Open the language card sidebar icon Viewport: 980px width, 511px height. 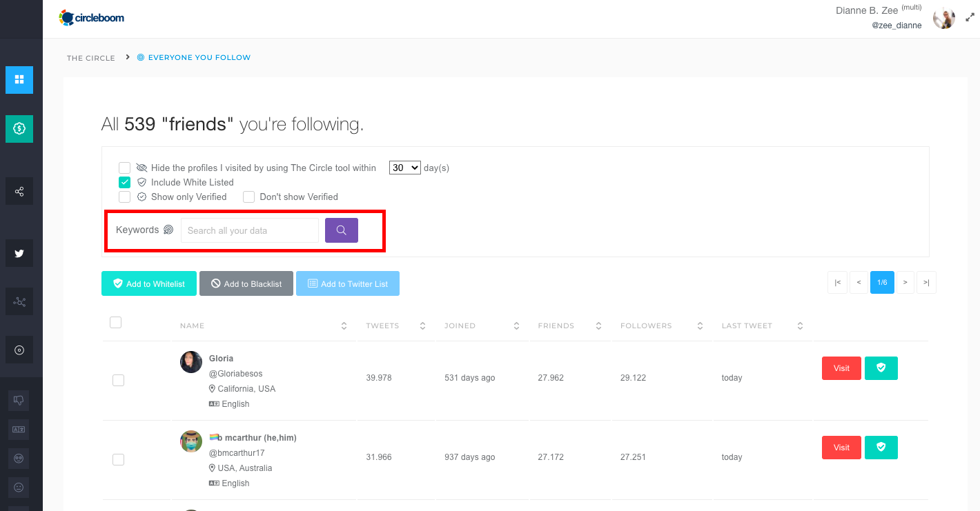point(19,429)
